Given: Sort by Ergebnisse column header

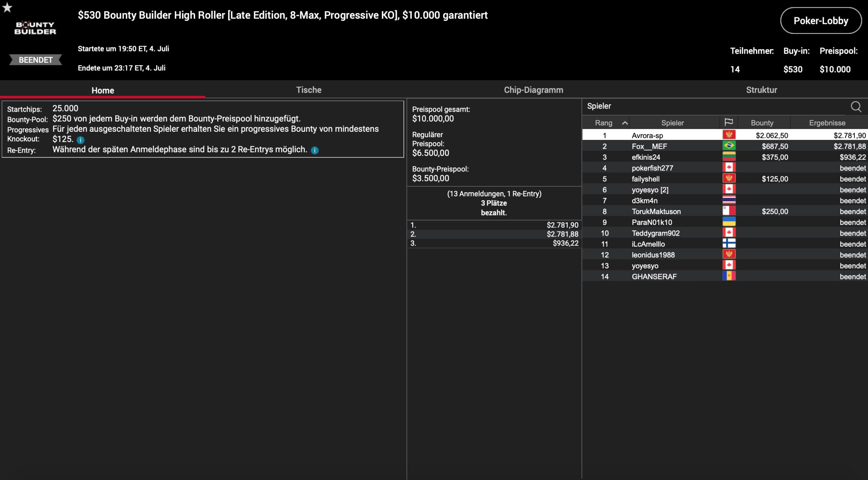Looking at the screenshot, I should tap(827, 123).
